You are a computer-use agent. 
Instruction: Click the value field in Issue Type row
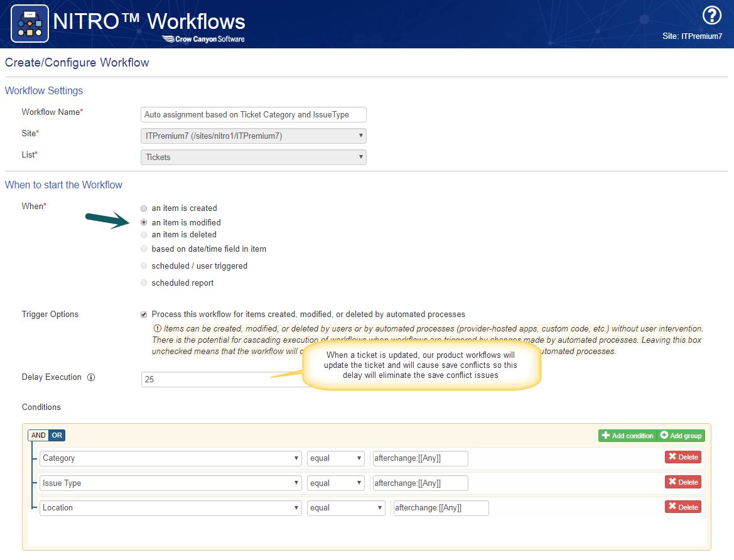420,483
